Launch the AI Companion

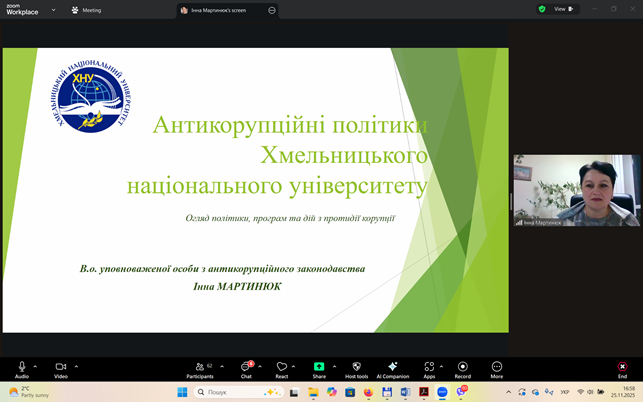coord(393,367)
